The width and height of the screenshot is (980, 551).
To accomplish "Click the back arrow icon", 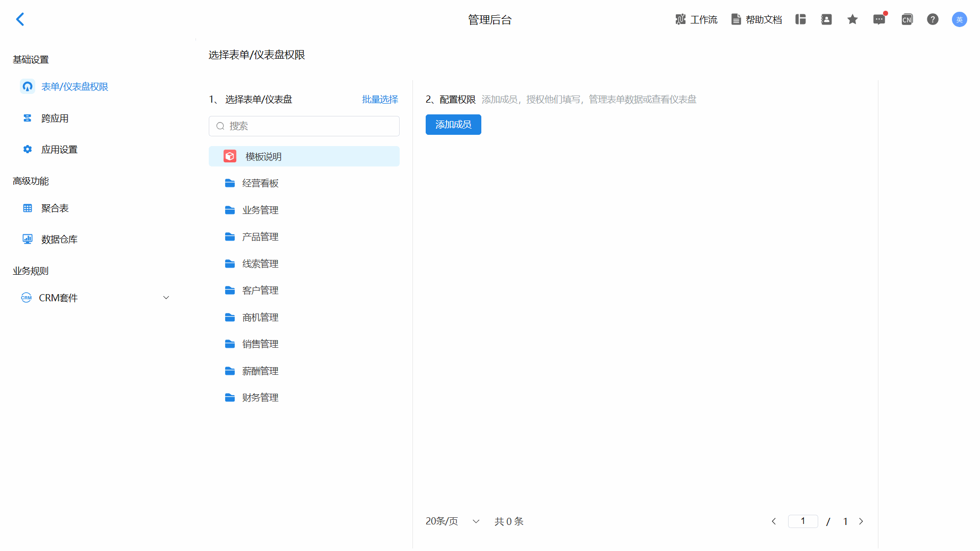I will tap(20, 19).
